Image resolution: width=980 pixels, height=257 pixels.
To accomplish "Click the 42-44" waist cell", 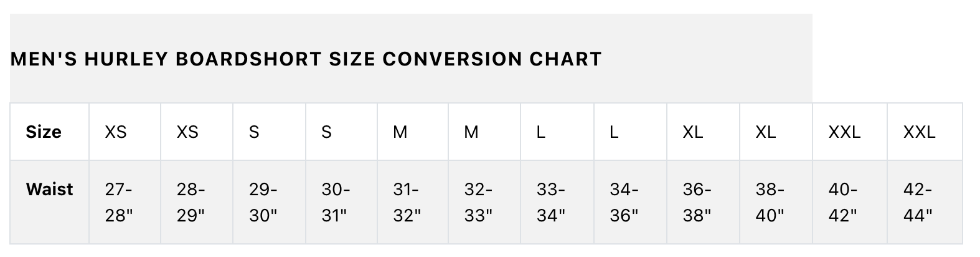I will click(925, 202).
